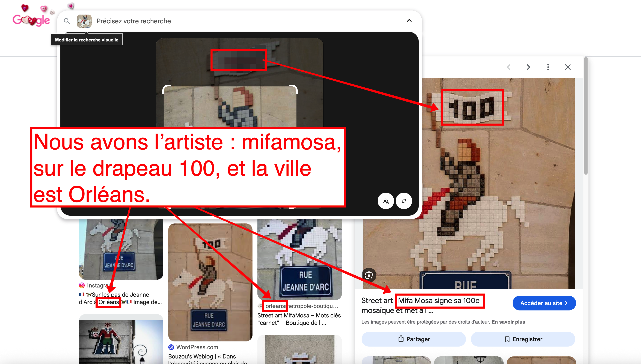Open the site with Accéder au site
Viewport: 641px width, 364px height.
[544, 303]
